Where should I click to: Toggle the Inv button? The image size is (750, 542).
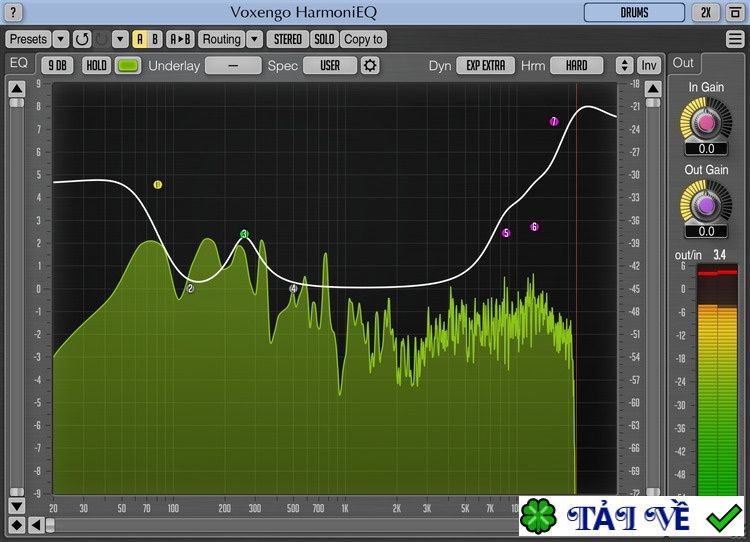[x=648, y=65]
